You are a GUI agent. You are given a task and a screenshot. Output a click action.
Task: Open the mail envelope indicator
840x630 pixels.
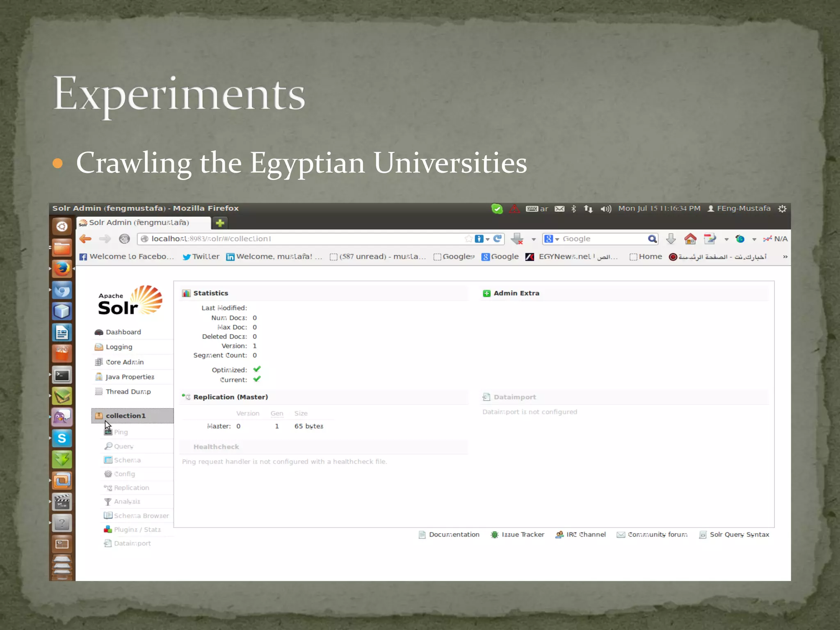(559, 209)
